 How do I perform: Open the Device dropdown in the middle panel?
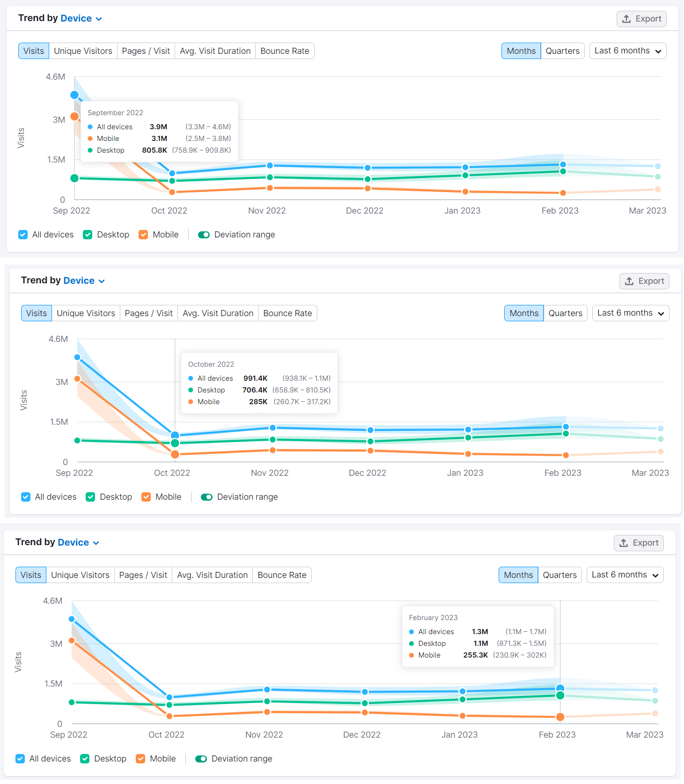pos(84,281)
